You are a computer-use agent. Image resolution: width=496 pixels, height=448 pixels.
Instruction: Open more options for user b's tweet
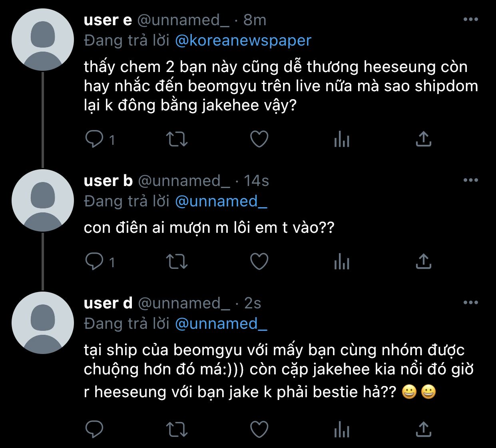[471, 180]
